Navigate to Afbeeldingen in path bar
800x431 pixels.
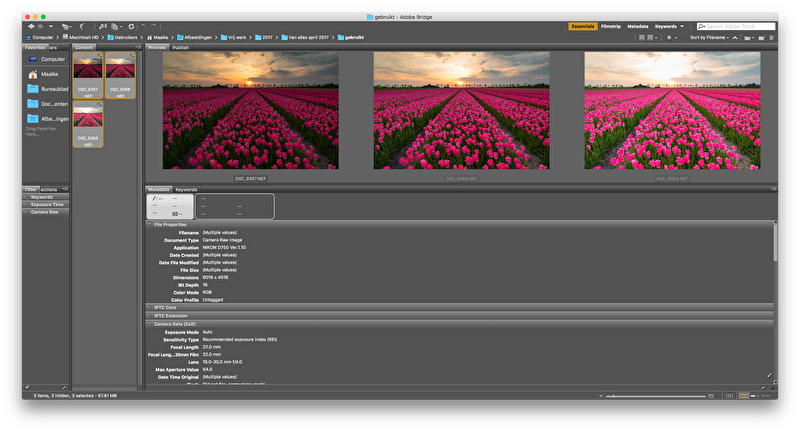(194, 37)
